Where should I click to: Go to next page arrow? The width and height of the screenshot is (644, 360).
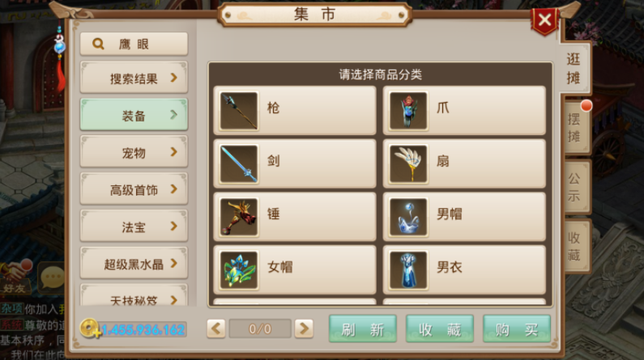304,328
